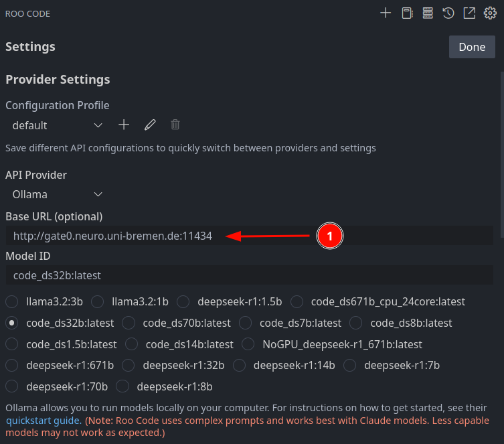
Task: Open MCP servers icon in header
Action: pos(428,13)
